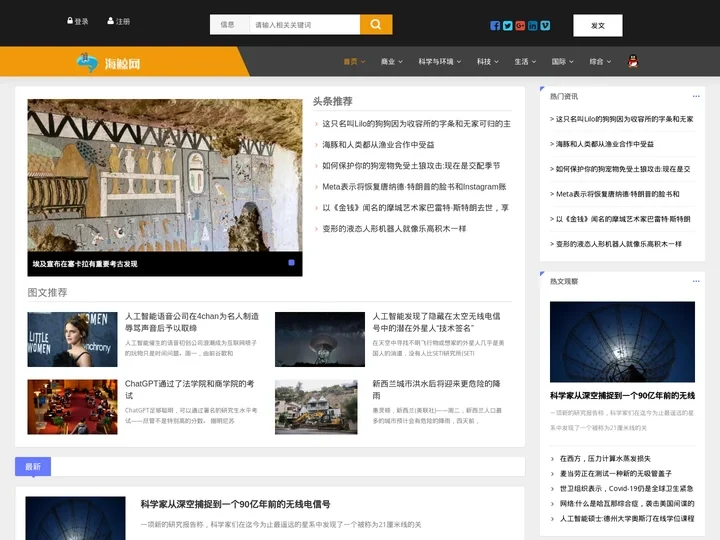This screenshot has height=540, width=720.
Task: Click the 海鲸网 whale logo
Action: 108,62
